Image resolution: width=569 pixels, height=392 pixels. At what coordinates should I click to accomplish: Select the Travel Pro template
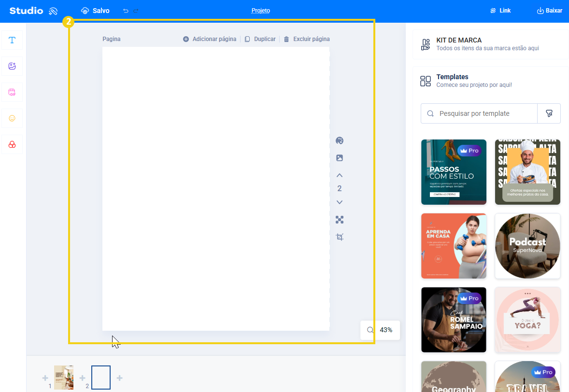[x=527, y=377]
